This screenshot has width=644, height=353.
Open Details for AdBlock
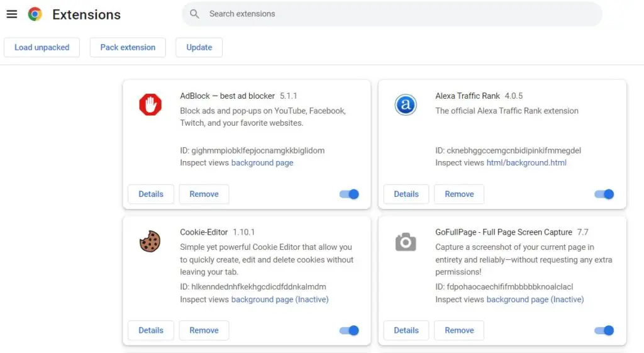point(151,194)
